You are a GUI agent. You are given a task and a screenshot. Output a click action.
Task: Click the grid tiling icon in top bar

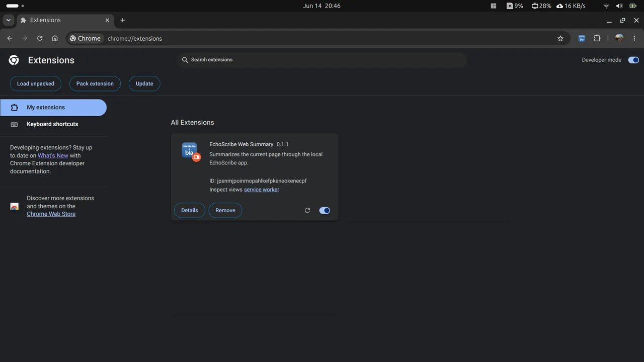point(494,6)
